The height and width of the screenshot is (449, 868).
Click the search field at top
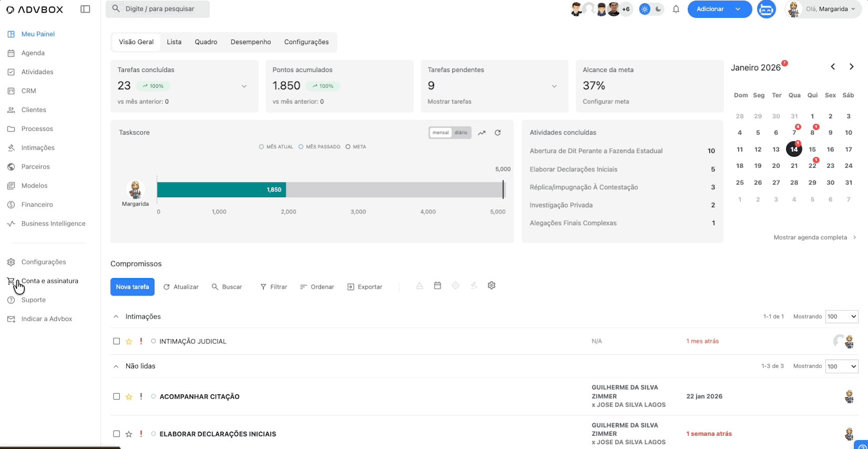(x=158, y=9)
